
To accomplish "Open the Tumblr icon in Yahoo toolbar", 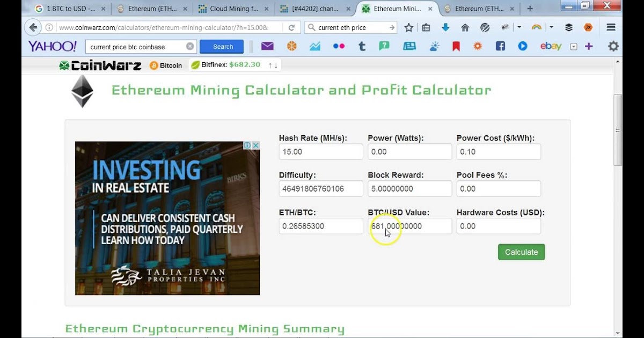I will [362, 46].
